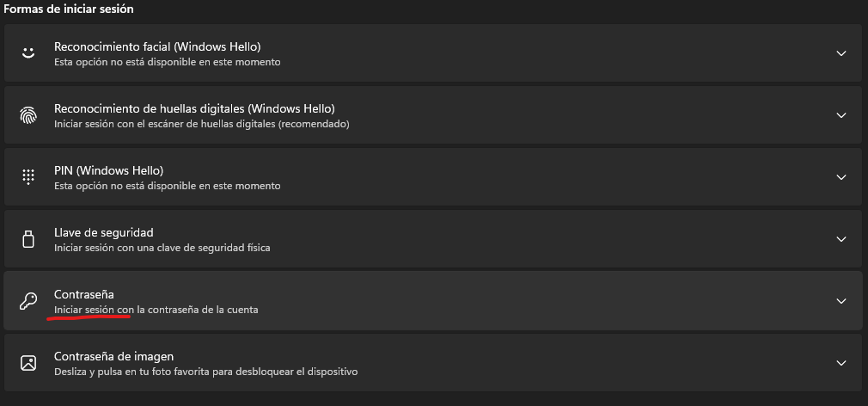Open the PIN (Windows Hello) option title
Image resolution: width=868 pixels, height=406 pixels.
coord(108,170)
